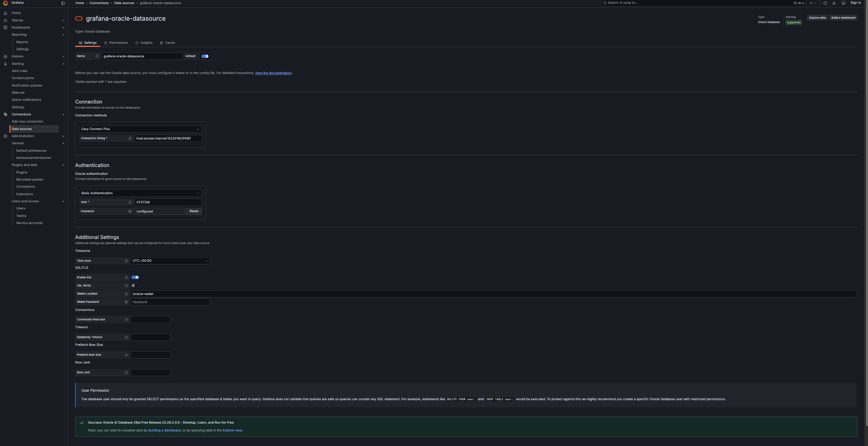Image resolution: width=868 pixels, height=446 pixels.
Task: Click the Alerting bell icon in the sidebar
Action: 5,64
